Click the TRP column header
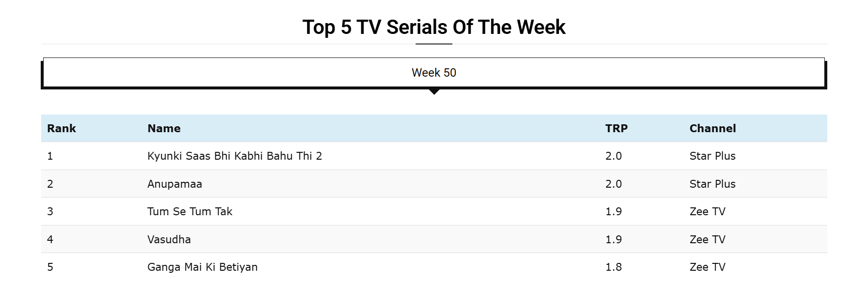This screenshot has width=868, height=285. [616, 128]
